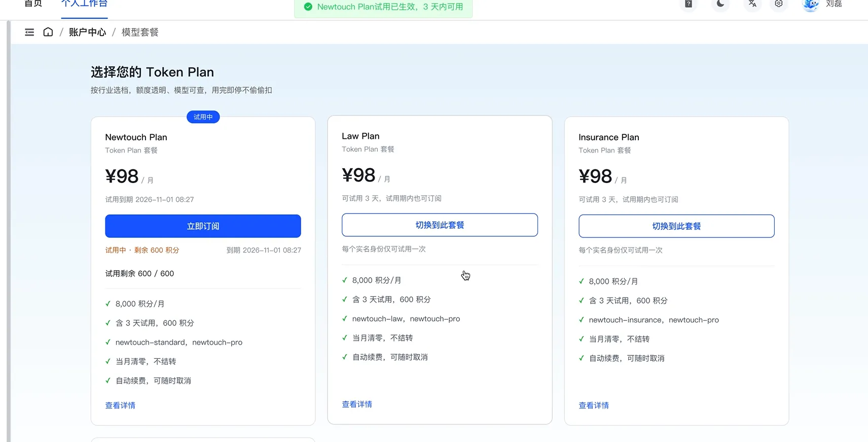Switch to the Insurance Plan package
The height and width of the screenshot is (442, 868).
(x=676, y=226)
